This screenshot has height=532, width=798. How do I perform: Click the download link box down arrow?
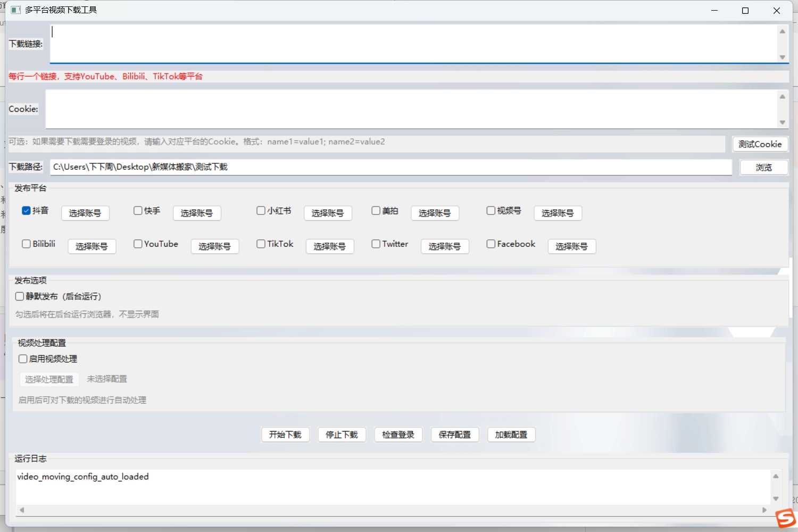[783, 57]
